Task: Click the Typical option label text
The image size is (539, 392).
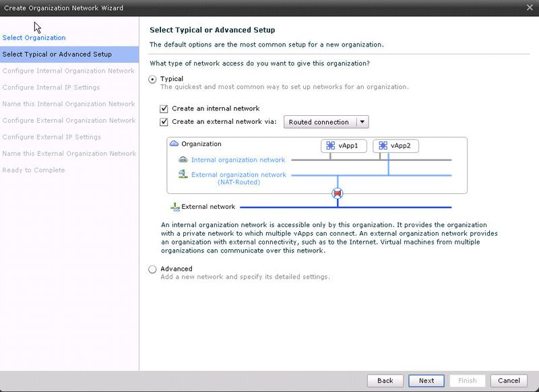Action: (x=172, y=79)
